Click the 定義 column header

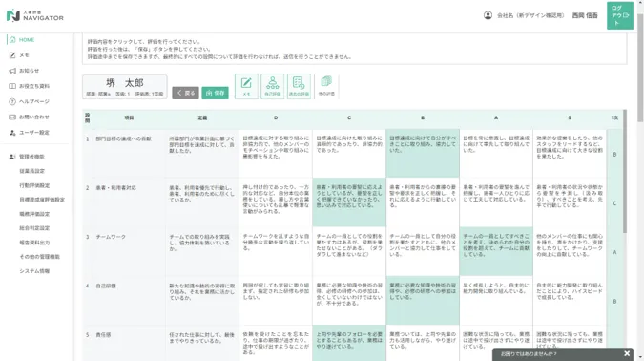tap(202, 118)
